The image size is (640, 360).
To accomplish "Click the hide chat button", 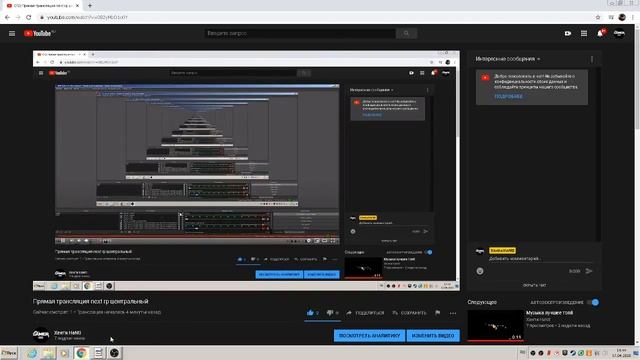I will pyautogui.click(x=534, y=285).
